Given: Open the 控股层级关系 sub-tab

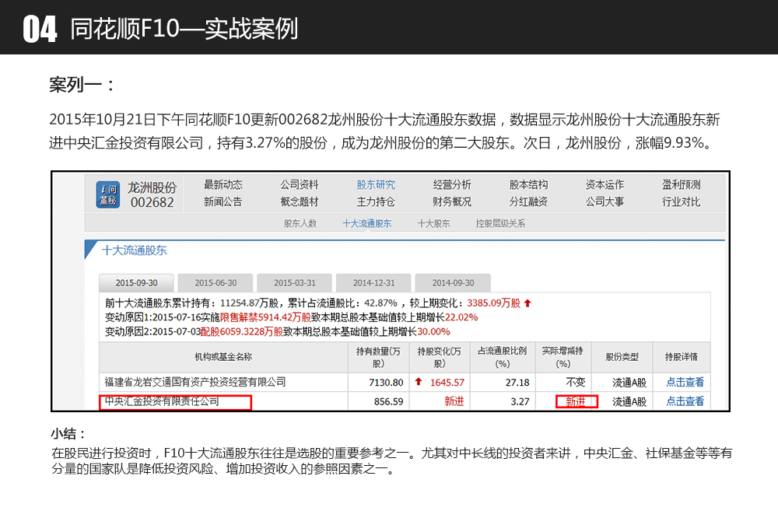Looking at the screenshot, I should click(x=500, y=223).
